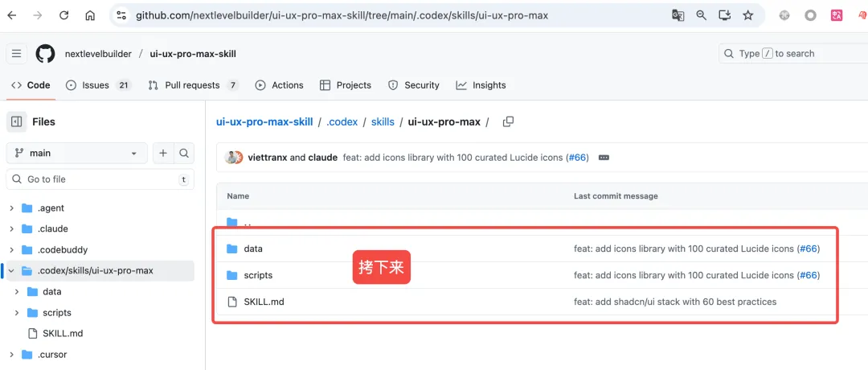Open the translate page icon
Viewport: 868px width, 370px height.
tap(678, 15)
